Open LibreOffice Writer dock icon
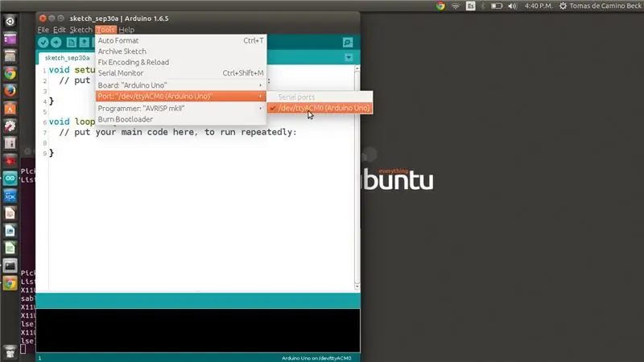This screenshot has height=362, width=644. click(10, 231)
